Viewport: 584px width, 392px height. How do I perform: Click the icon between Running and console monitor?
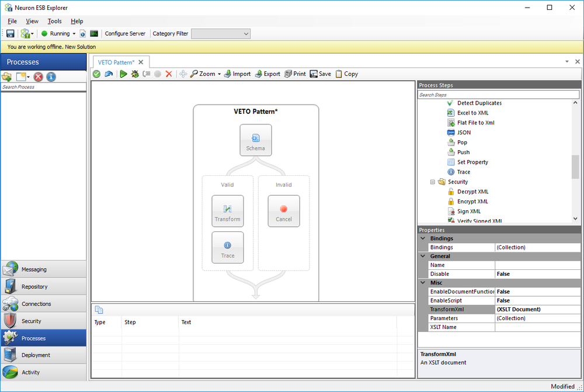pyautogui.click(x=83, y=33)
